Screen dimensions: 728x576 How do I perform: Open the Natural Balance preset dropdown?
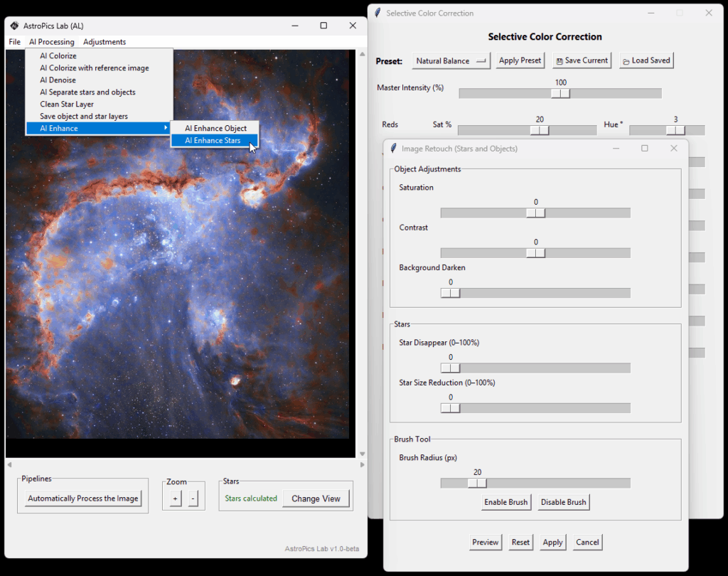pos(451,61)
